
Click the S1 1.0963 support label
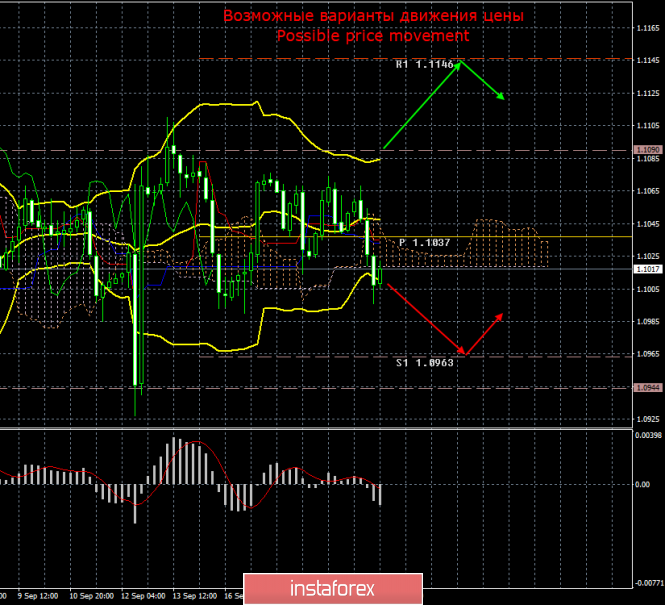click(x=424, y=363)
